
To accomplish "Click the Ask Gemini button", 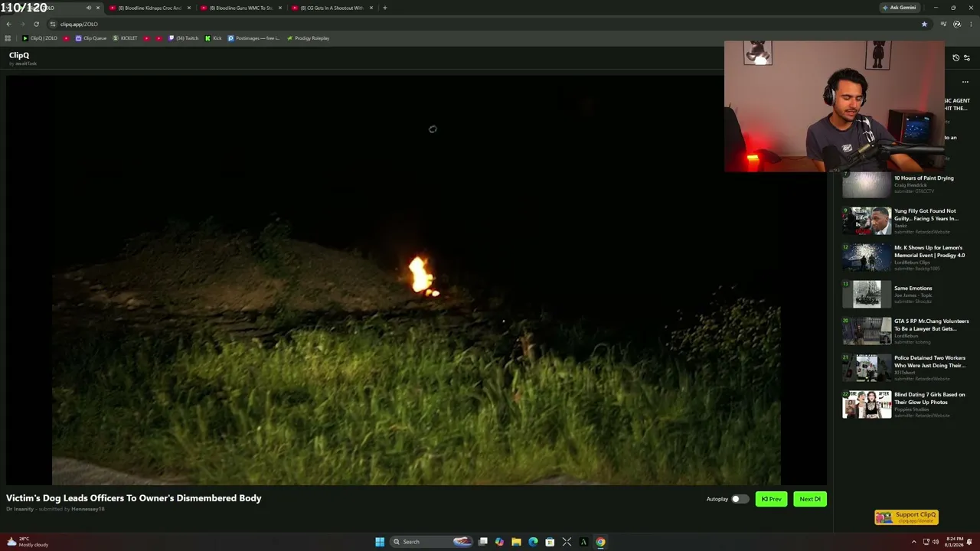I will [900, 8].
